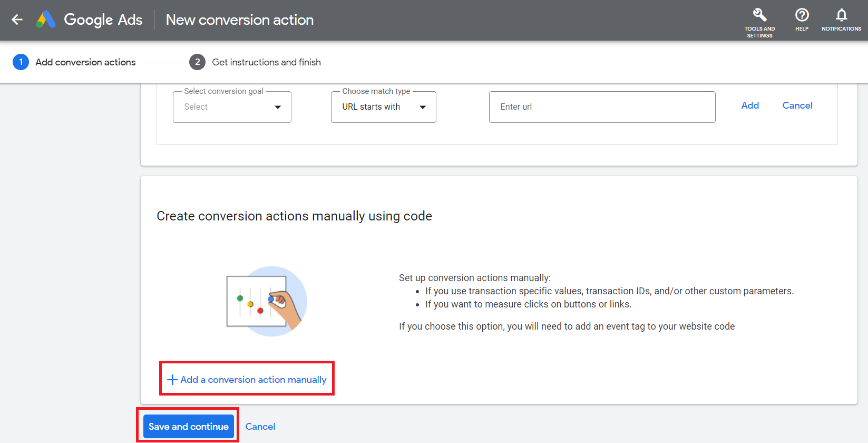
Task: Show Notifications bell icon
Action: pyautogui.click(x=841, y=15)
